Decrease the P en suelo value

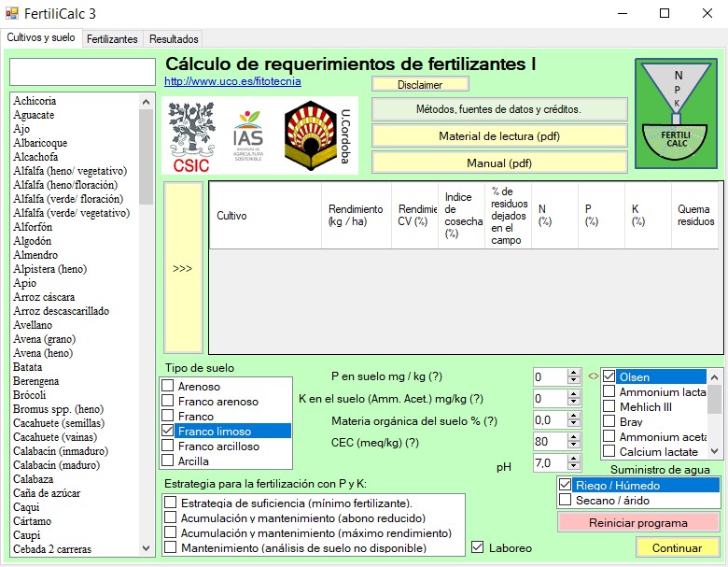pos(574,380)
